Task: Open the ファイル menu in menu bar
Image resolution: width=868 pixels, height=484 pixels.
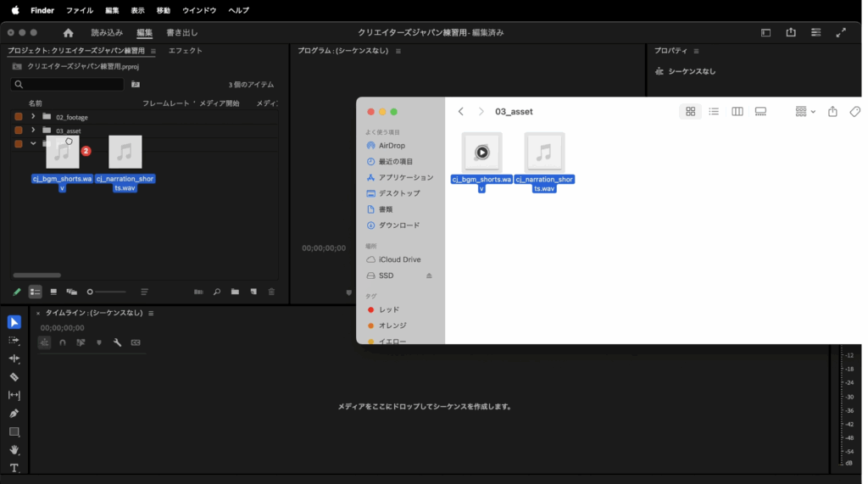Action: pyautogui.click(x=80, y=10)
